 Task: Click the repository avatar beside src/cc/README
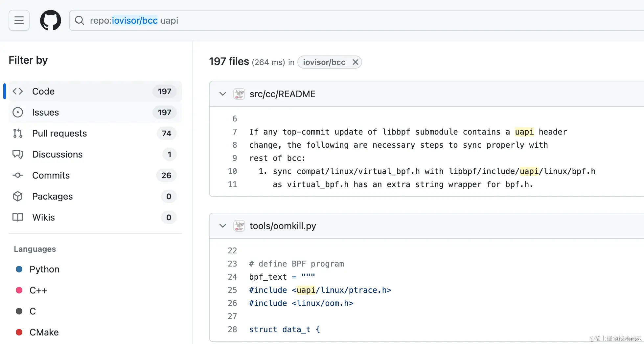pyautogui.click(x=239, y=94)
